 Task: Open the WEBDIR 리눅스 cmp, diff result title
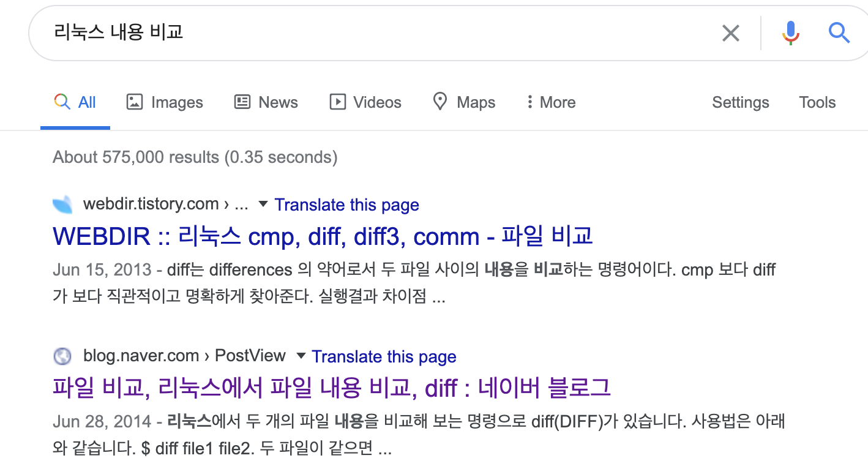click(323, 236)
